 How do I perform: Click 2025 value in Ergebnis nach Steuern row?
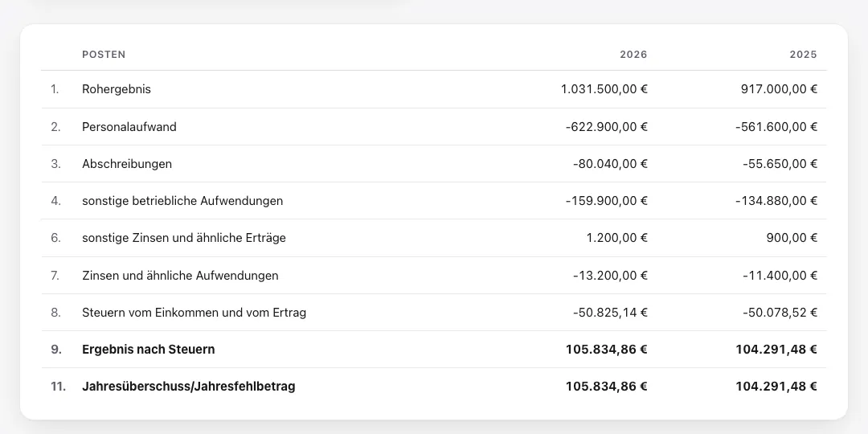(x=776, y=350)
